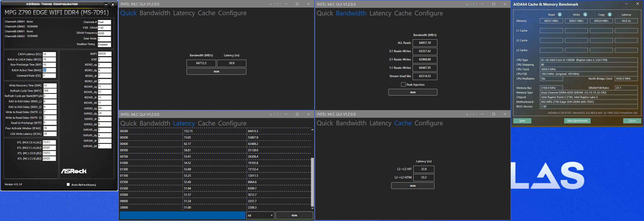
Task: Select the Cache tab in the MLC Latency window
Action: pos(206,123)
